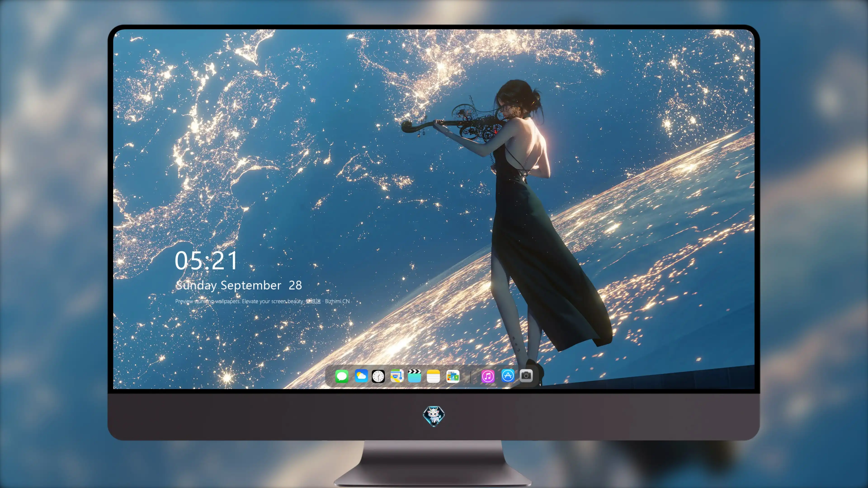Viewport: 868px width, 488px height.
Task: Click the dragon mascot logo on monitor chin
Action: 434,416
